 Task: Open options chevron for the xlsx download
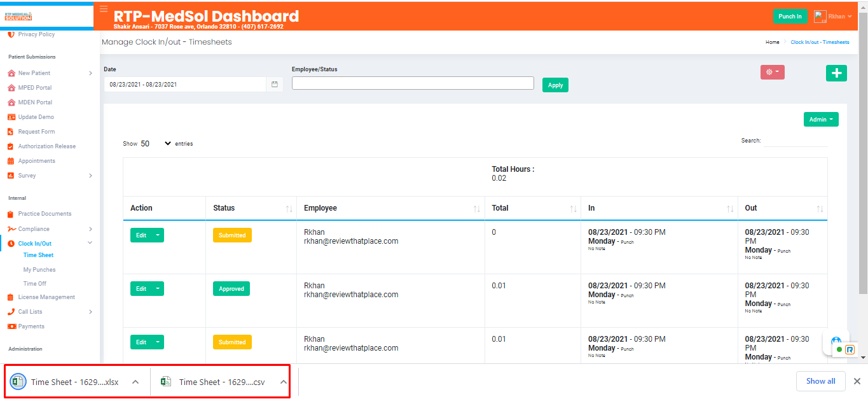tap(135, 382)
